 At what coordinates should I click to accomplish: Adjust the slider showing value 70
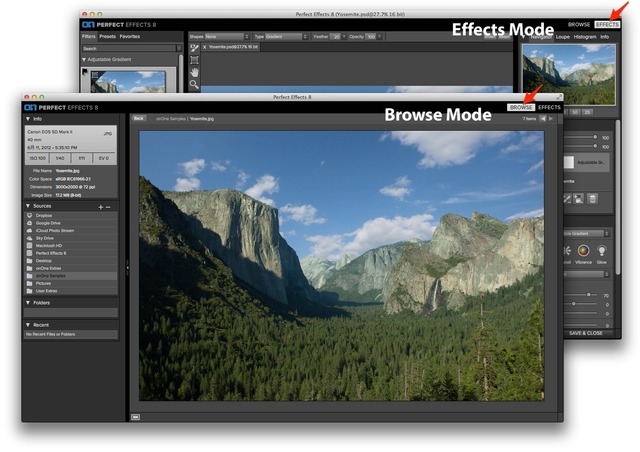click(x=588, y=294)
